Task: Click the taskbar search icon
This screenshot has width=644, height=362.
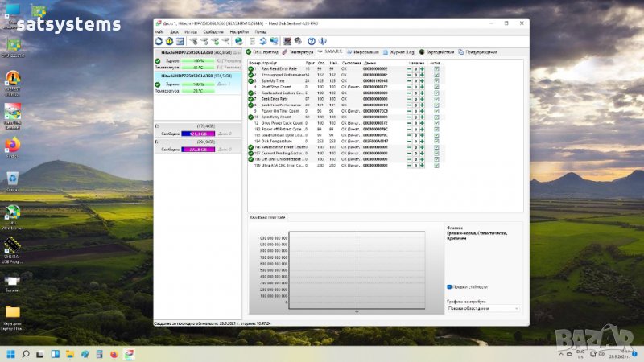Action: pyautogui.click(x=27, y=352)
